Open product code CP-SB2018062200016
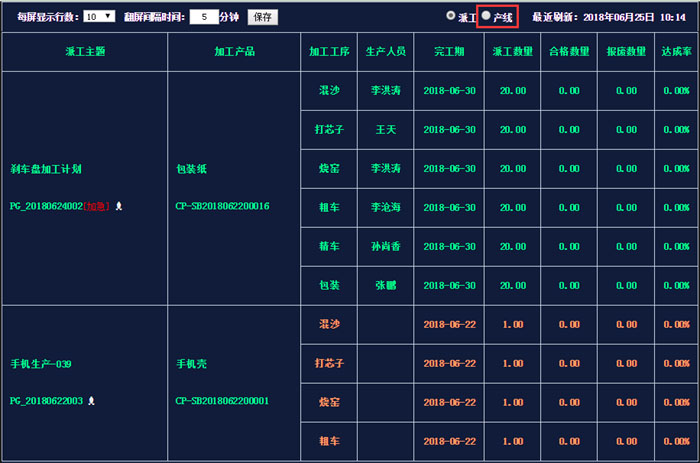The image size is (700, 463). pos(222,206)
